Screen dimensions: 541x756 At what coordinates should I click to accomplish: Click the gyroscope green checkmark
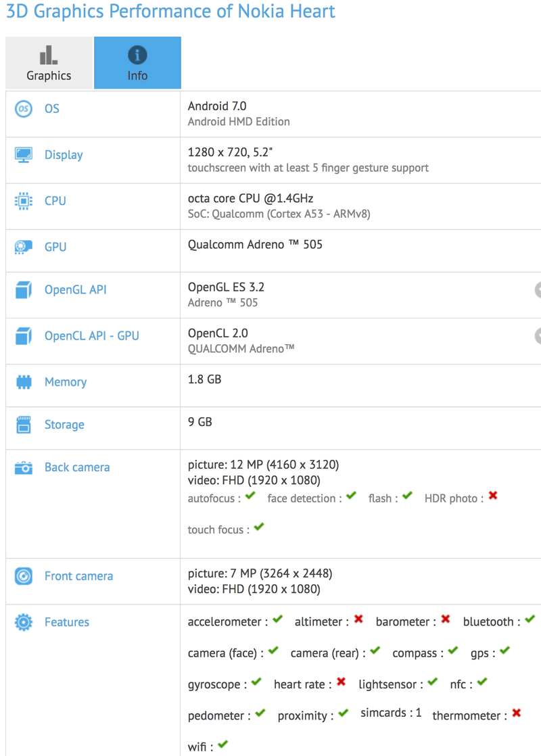[256, 682]
